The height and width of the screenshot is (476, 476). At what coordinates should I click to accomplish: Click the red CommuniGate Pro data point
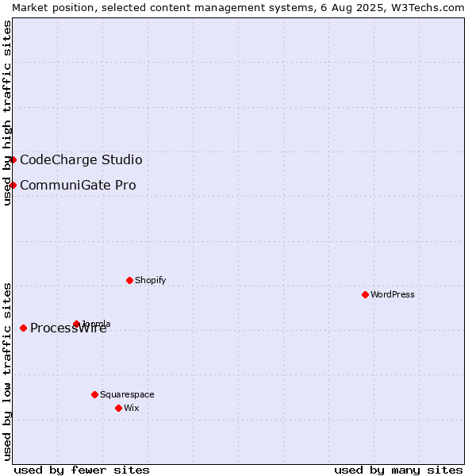tap(13, 185)
